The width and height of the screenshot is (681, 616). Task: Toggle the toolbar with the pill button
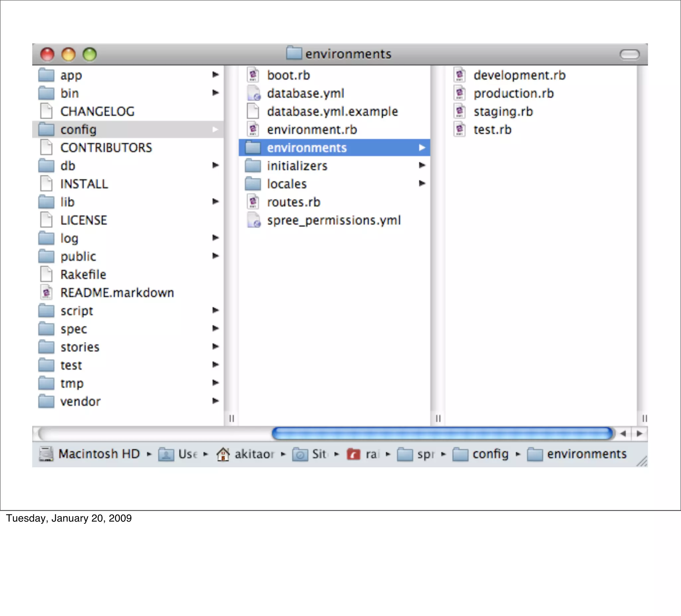pos(629,54)
